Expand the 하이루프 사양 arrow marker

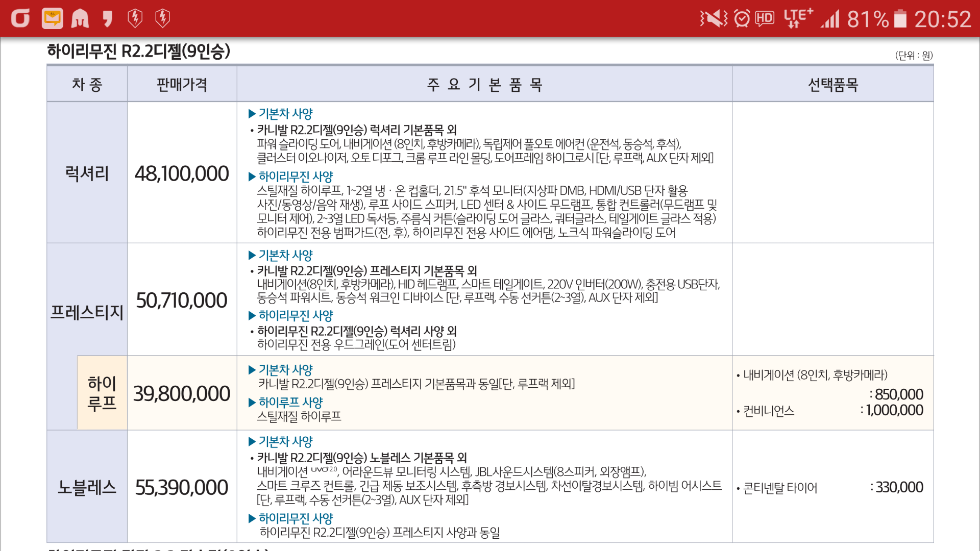pos(252,402)
